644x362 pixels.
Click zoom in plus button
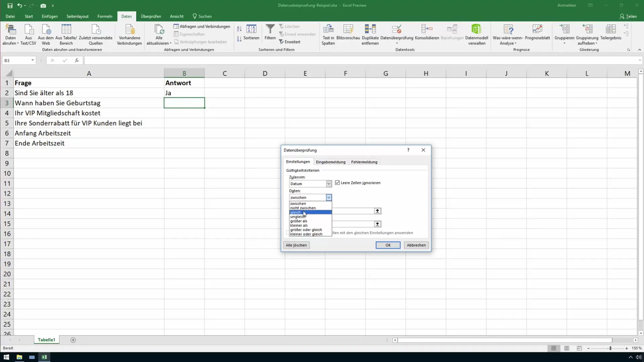(627, 348)
